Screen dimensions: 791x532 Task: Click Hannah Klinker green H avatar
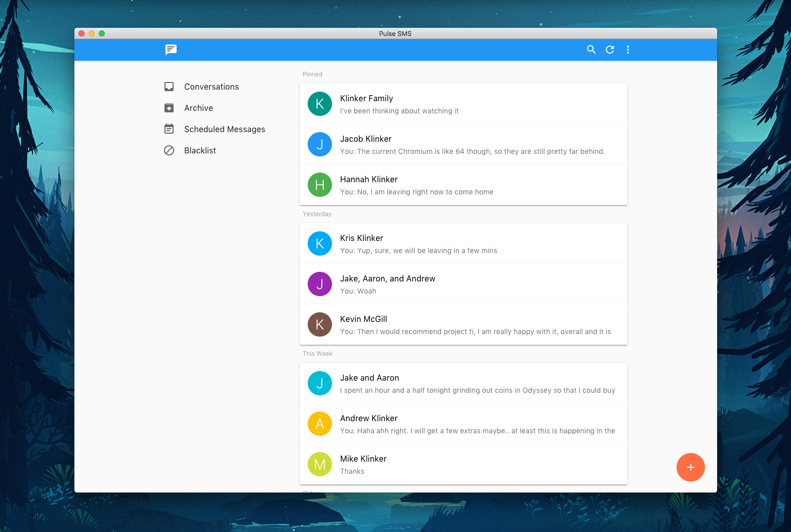[320, 185]
